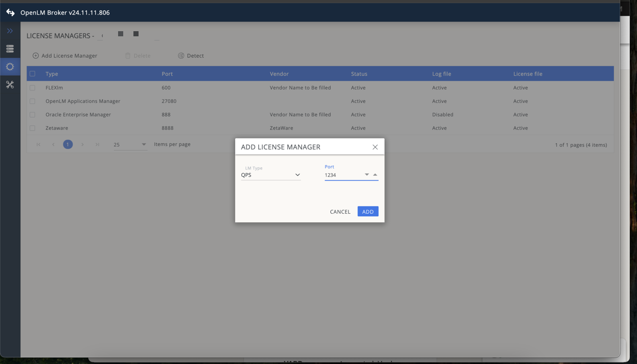Expand the Port dropdown in the dialog
Image resolution: width=637 pixels, height=364 pixels.
367,174
